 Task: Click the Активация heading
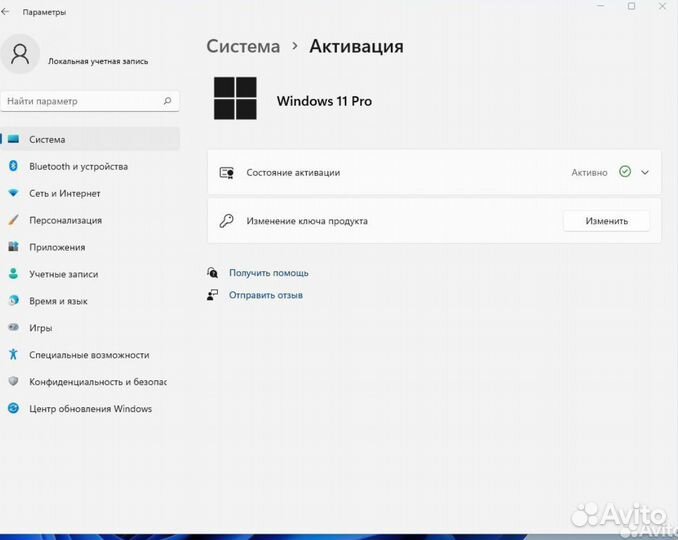point(356,46)
